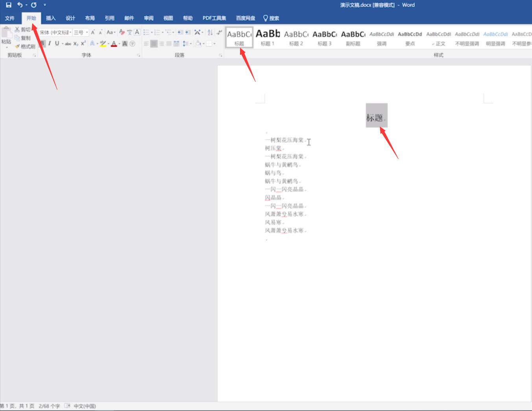Switch to the 视图 tab
Viewport: 532px width, 411px height.
[x=168, y=18]
